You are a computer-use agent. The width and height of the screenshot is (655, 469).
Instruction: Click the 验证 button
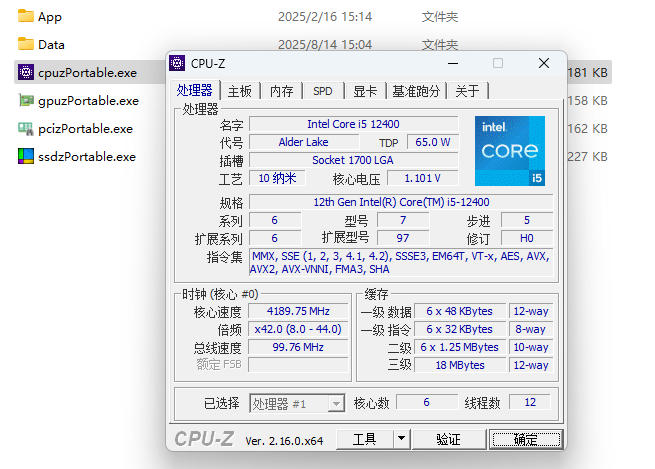449,439
